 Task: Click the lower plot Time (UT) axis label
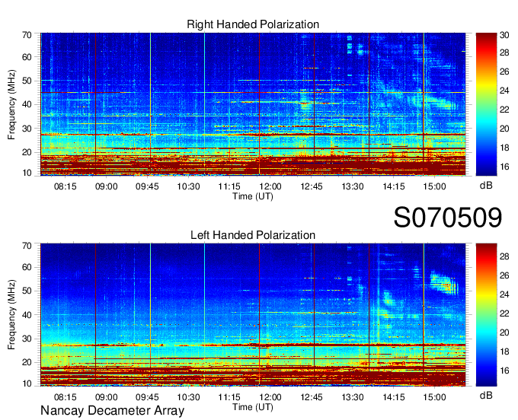(x=253, y=407)
